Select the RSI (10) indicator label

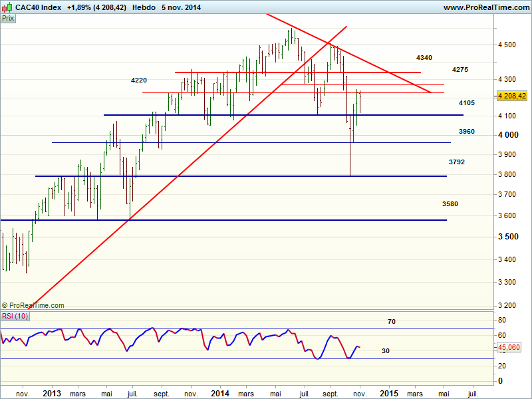pyautogui.click(x=14, y=316)
